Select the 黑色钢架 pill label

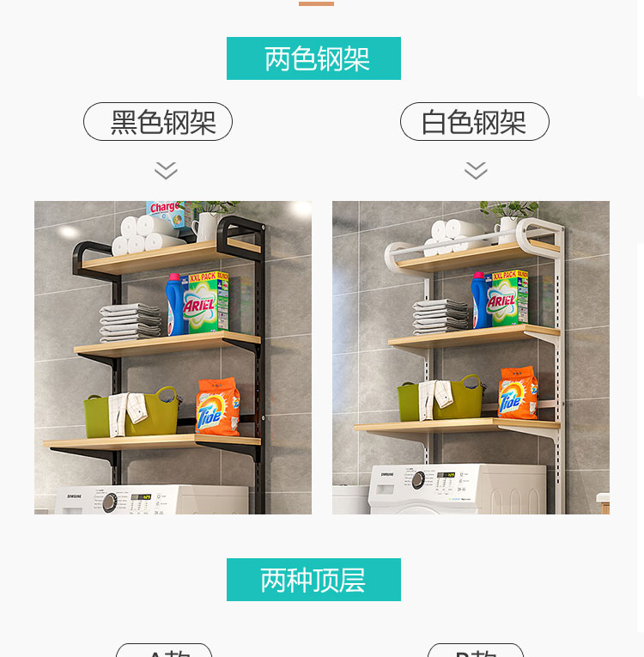click(x=158, y=121)
